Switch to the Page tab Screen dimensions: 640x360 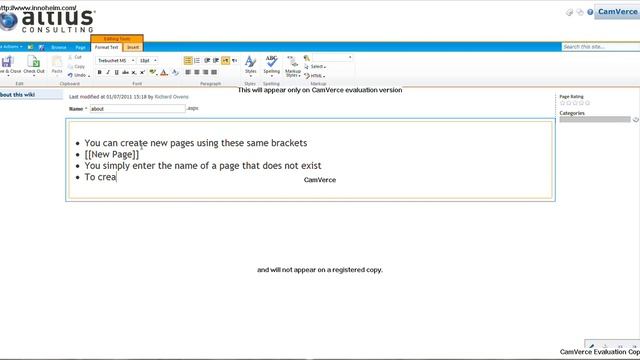(80, 47)
